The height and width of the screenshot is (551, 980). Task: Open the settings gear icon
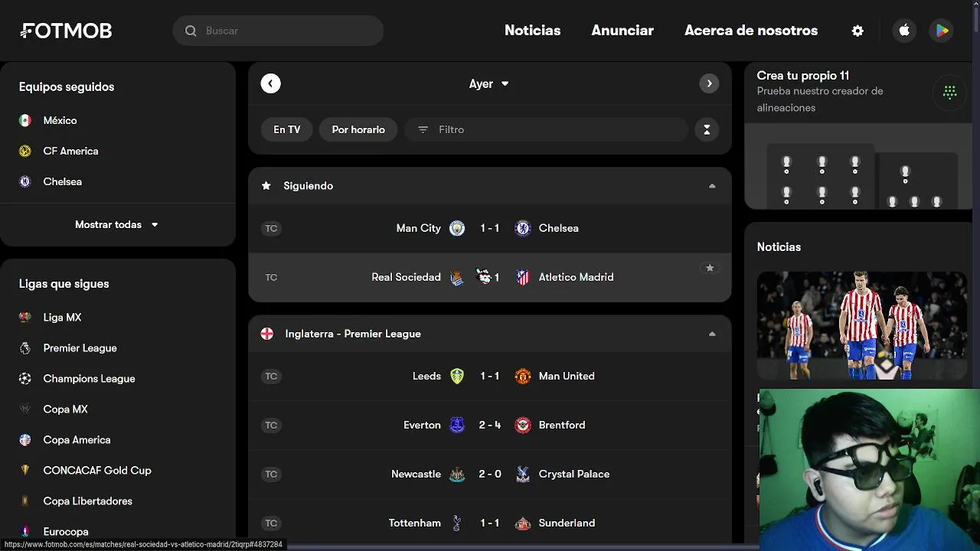[x=857, y=31]
